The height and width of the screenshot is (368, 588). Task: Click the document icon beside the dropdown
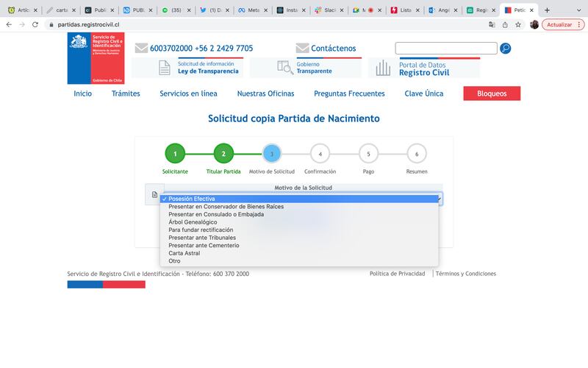coord(154,194)
